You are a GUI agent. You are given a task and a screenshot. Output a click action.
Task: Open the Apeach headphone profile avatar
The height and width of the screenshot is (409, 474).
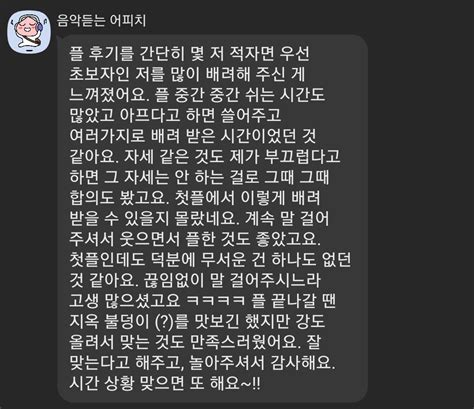(x=29, y=31)
